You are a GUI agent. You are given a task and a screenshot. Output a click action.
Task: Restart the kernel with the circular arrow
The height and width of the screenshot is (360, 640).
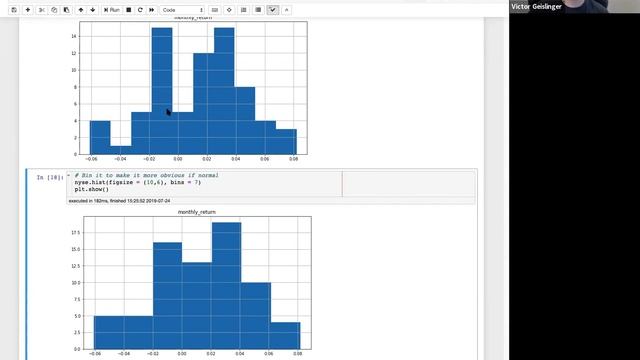(140, 10)
